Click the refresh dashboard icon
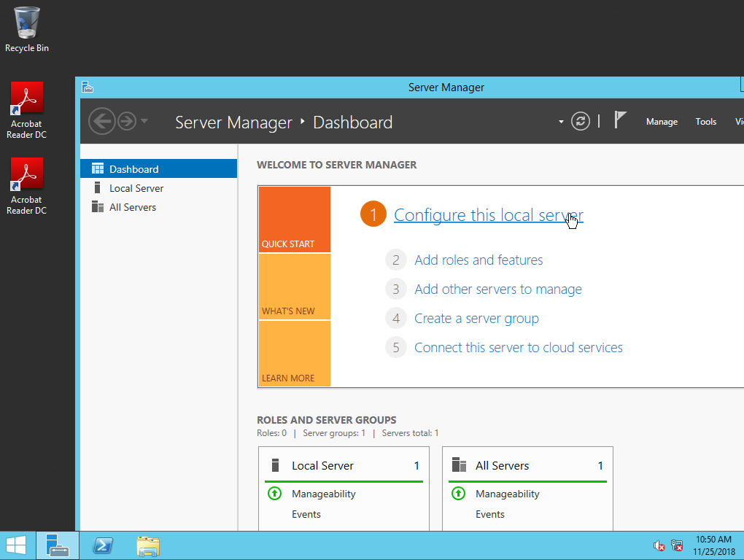 581,122
